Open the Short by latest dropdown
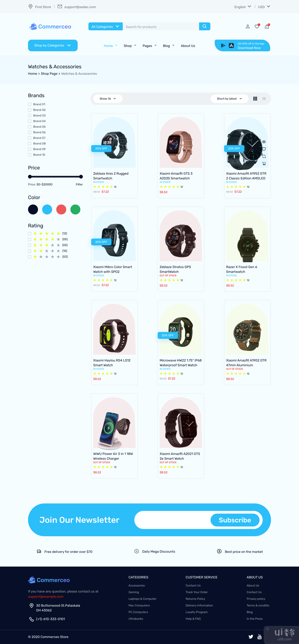Screen dimensions: 299x644 coord(229,99)
